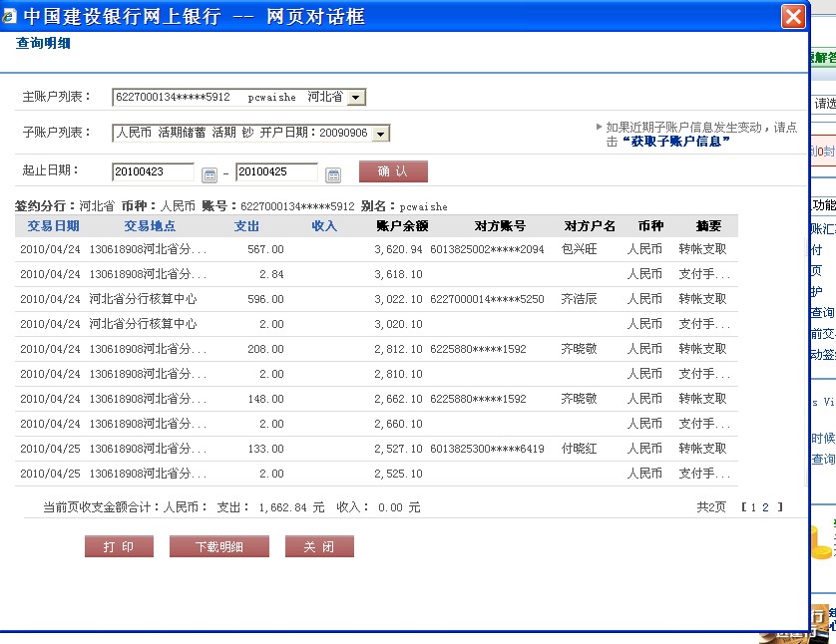Screen dimensions: 836x644
Task: Go to page 1 of results
Action: [753, 507]
